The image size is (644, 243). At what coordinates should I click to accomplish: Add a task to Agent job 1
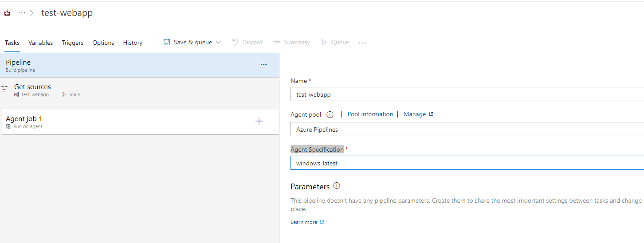click(259, 121)
